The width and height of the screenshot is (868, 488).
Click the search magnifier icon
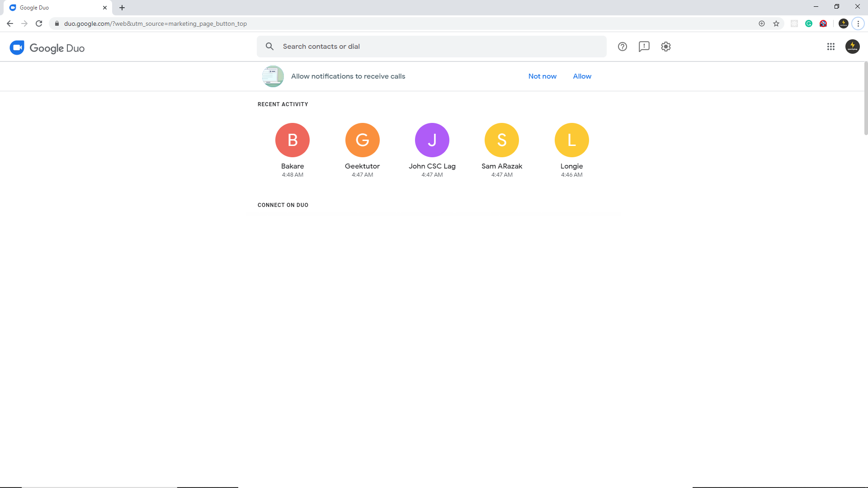(270, 47)
